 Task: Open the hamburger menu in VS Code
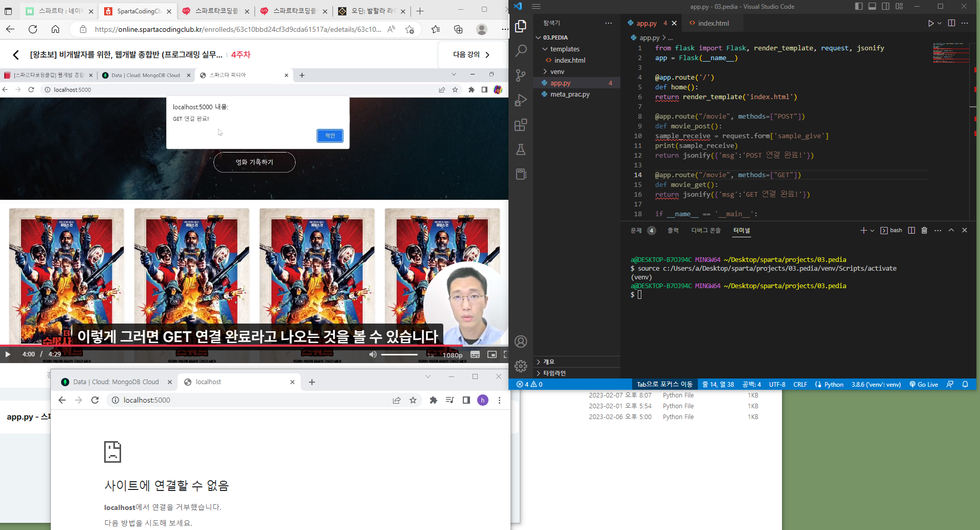point(536,7)
